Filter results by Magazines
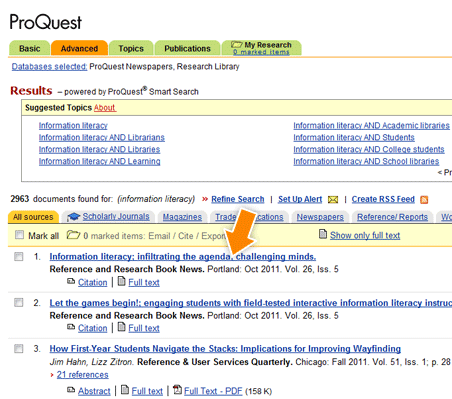This screenshot has width=452, height=399. click(182, 217)
